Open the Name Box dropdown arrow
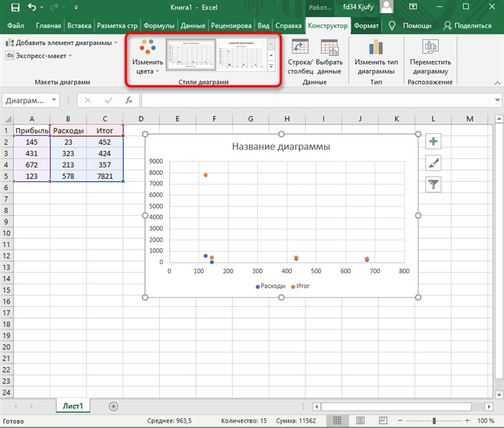This screenshot has width=504, height=428. [x=54, y=100]
